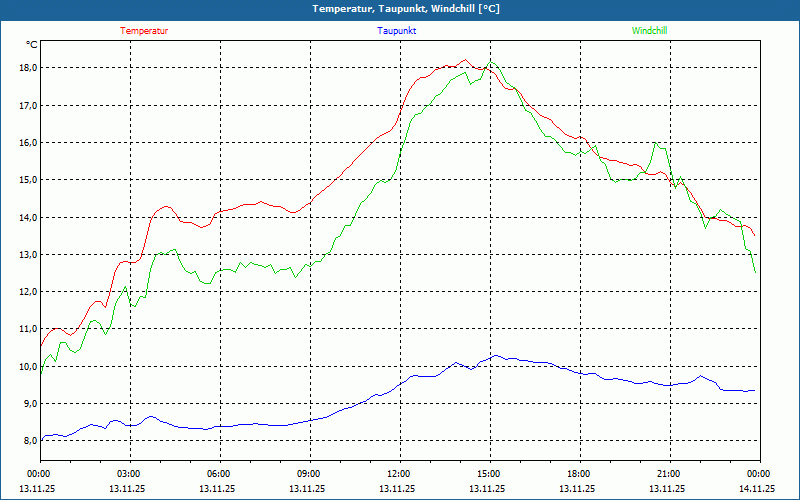
Task: Select the green Windchill legend label
Action: [649, 31]
